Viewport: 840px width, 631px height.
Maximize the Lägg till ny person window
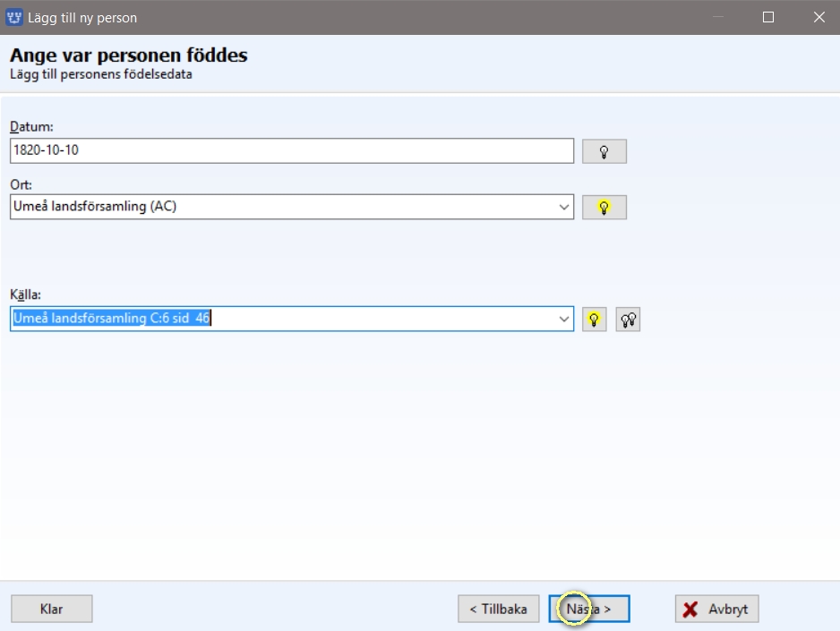click(x=768, y=17)
